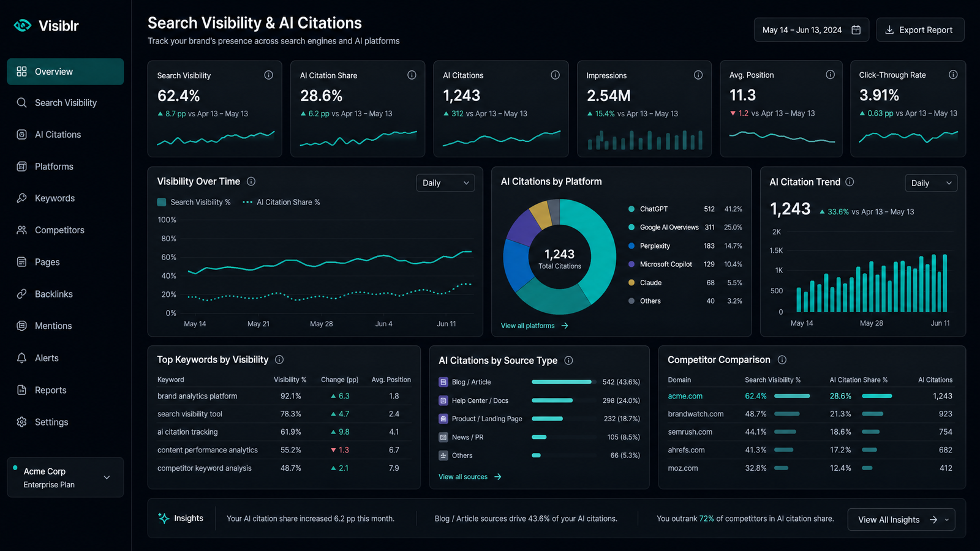Click the Visiblr eye logo icon

pyautogui.click(x=23, y=26)
